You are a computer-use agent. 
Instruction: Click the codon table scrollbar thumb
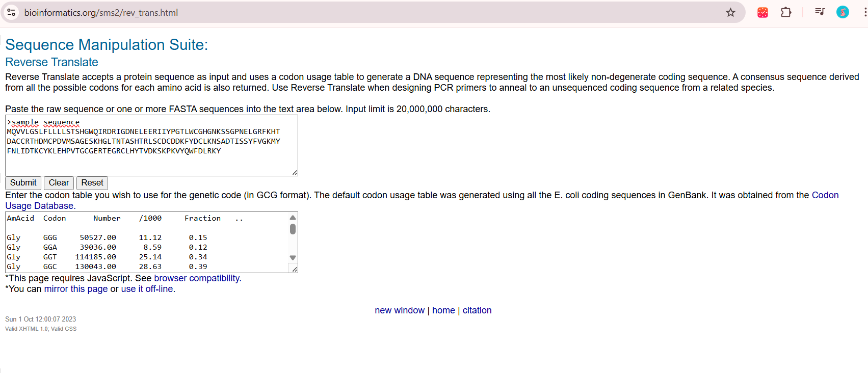click(293, 229)
